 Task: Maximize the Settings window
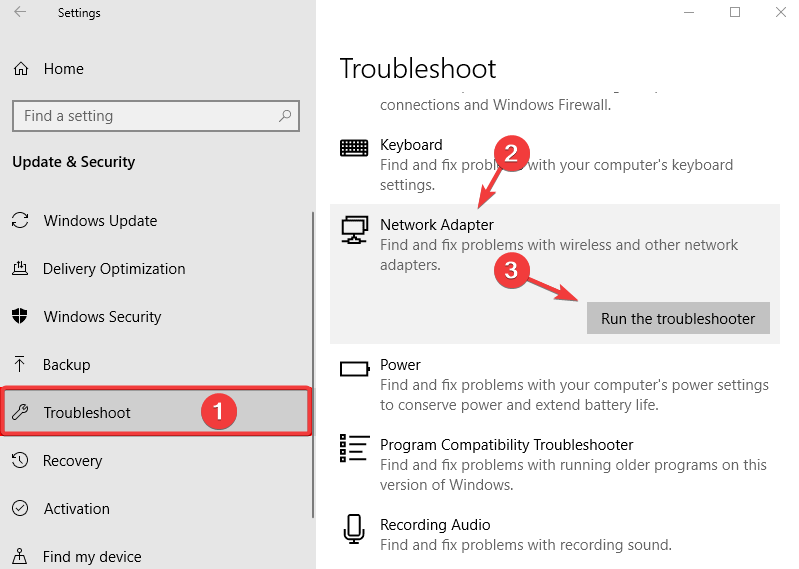pos(735,12)
